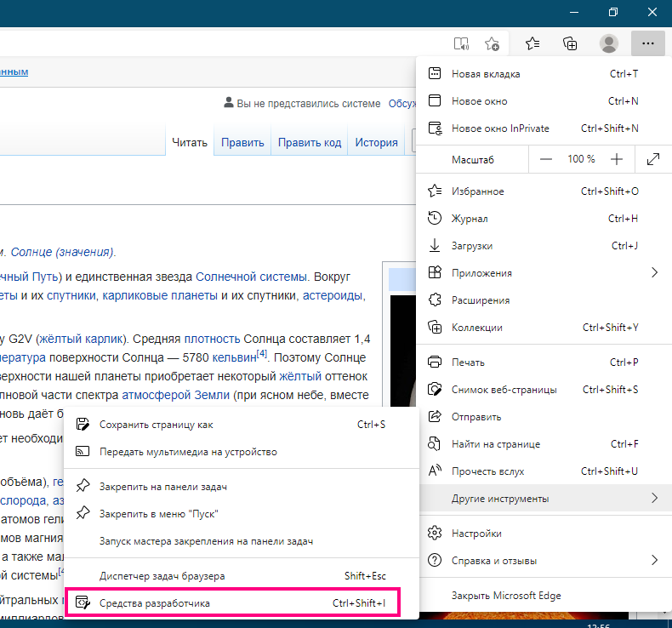Image resolution: width=672 pixels, height=628 pixels.
Task: Open the Favorites list toolbar icon
Action: (532, 43)
